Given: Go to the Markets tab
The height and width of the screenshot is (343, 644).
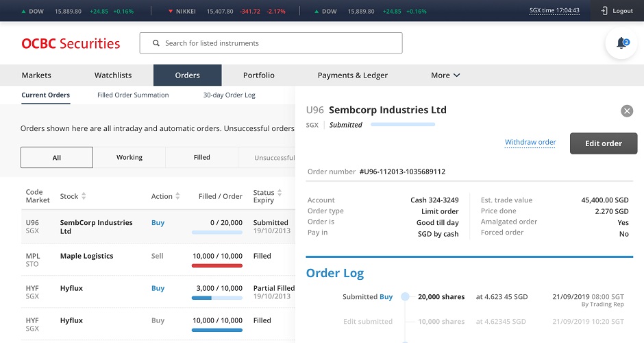Looking at the screenshot, I should point(36,75).
